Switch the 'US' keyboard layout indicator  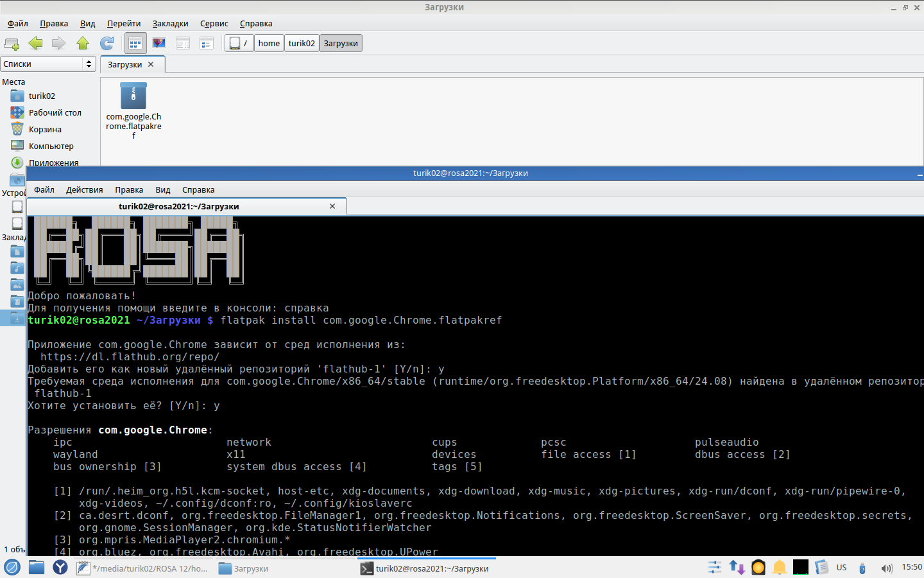pos(842,568)
